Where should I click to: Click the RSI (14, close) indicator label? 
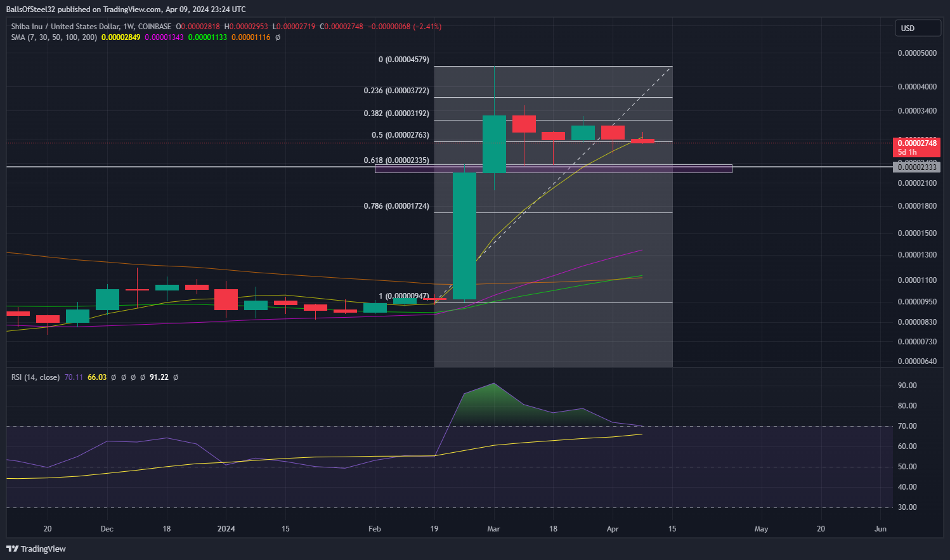click(x=36, y=377)
